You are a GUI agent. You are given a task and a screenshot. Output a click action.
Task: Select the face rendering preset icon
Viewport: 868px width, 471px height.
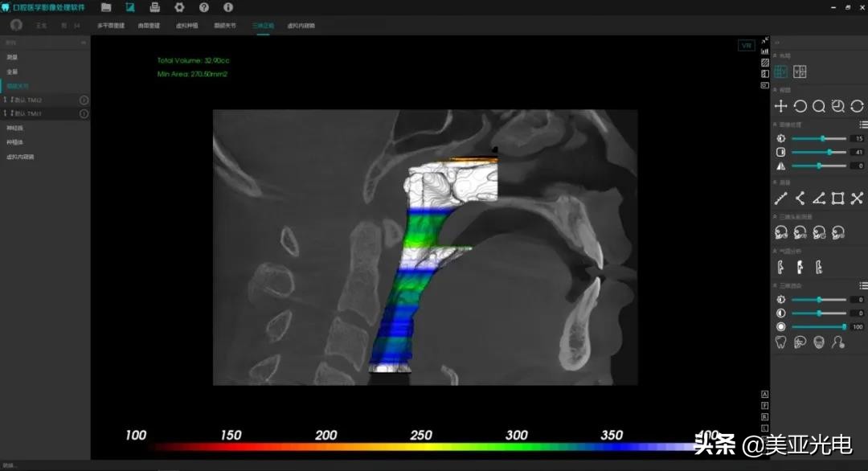pyautogui.click(x=819, y=342)
